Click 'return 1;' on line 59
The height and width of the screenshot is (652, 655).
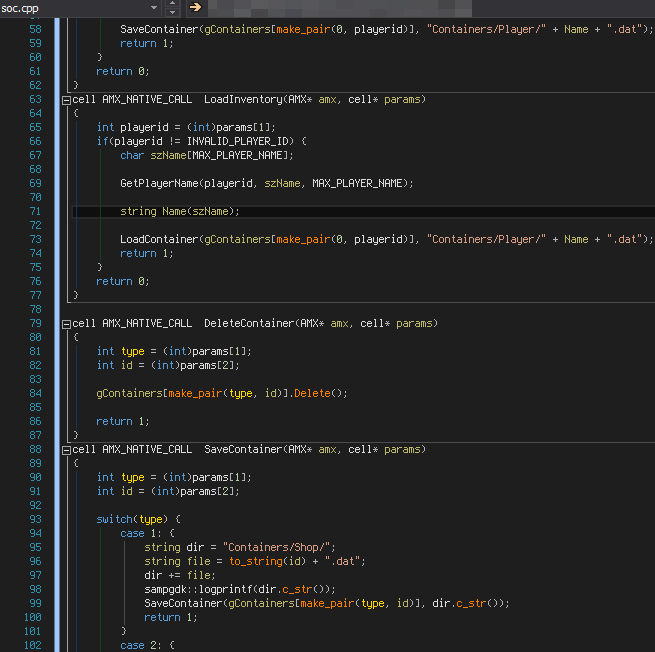pos(146,43)
